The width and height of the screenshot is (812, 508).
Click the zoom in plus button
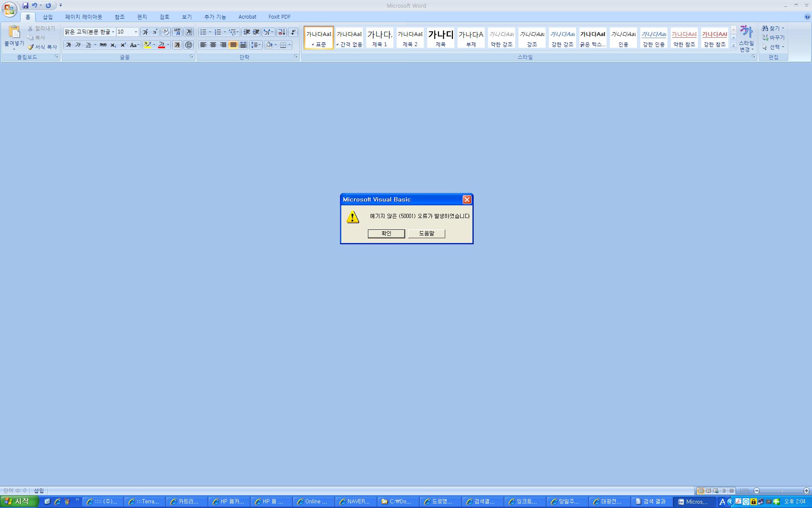(807, 491)
